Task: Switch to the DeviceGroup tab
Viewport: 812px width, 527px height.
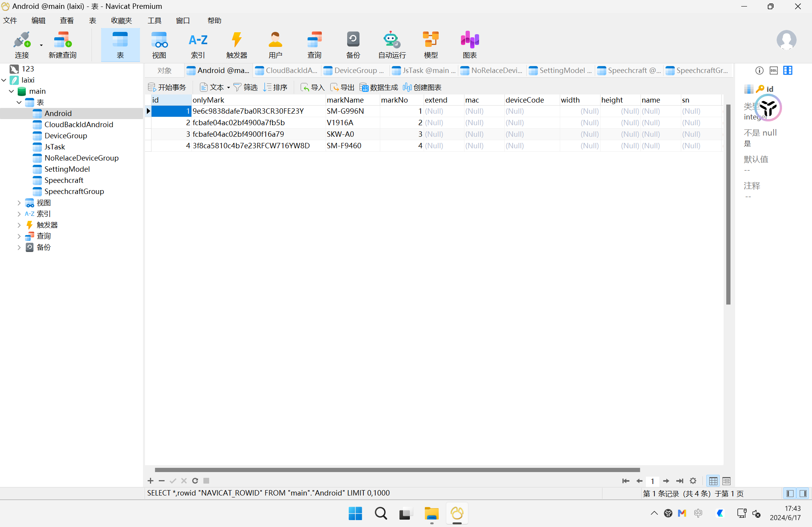Action: click(355, 71)
